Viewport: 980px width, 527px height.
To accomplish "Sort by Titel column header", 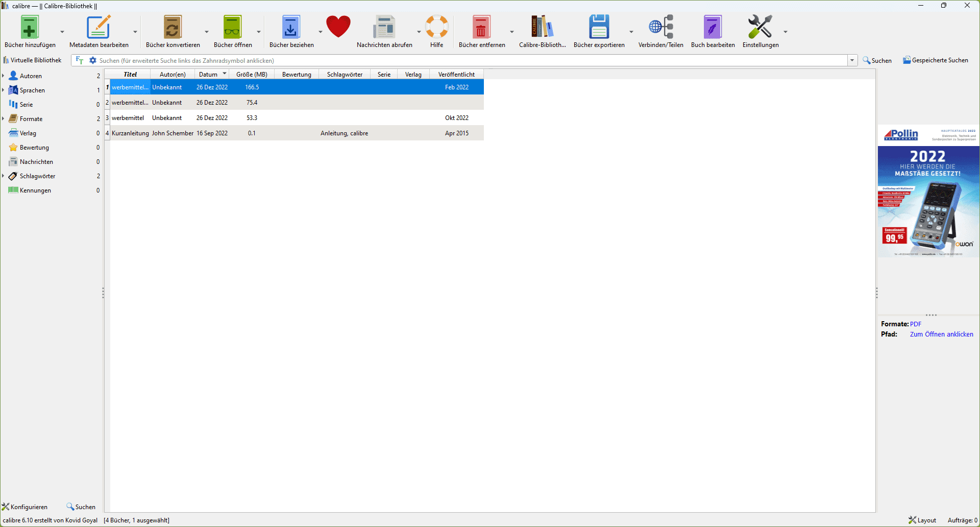I will [130, 74].
